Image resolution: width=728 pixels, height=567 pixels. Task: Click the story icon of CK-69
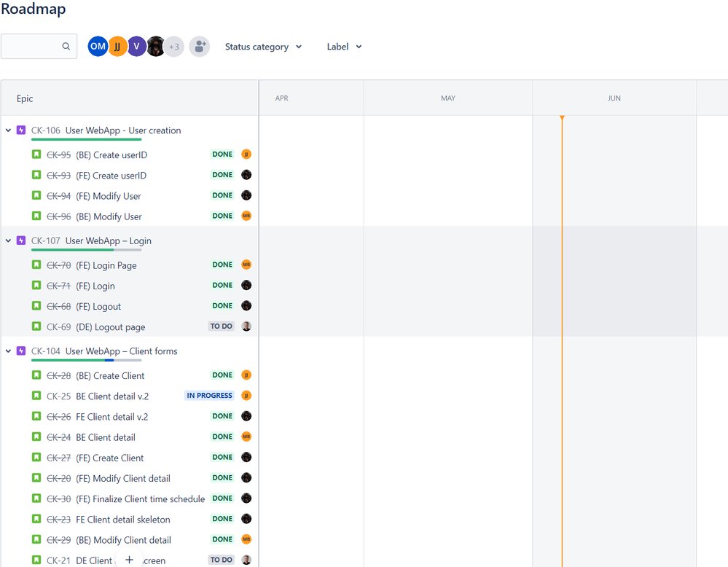[x=36, y=326]
